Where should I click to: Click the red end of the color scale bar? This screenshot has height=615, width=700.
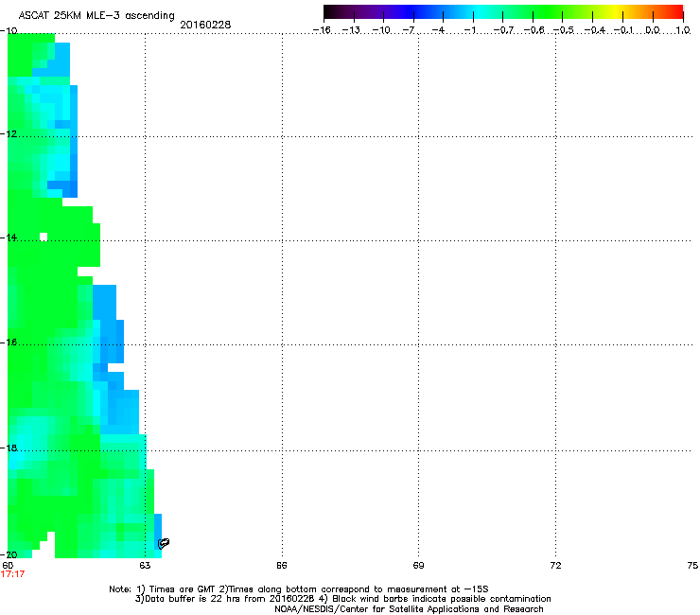pyautogui.click(x=674, y=11)
